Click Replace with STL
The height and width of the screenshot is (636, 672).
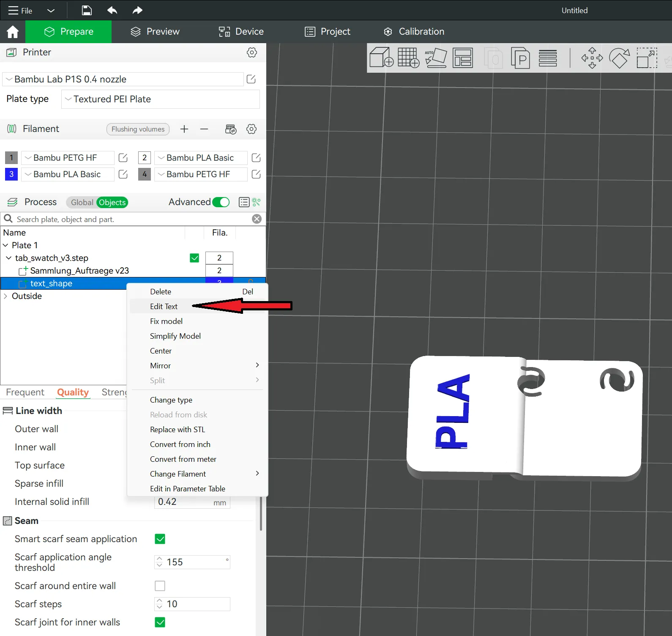coord(197,430)
